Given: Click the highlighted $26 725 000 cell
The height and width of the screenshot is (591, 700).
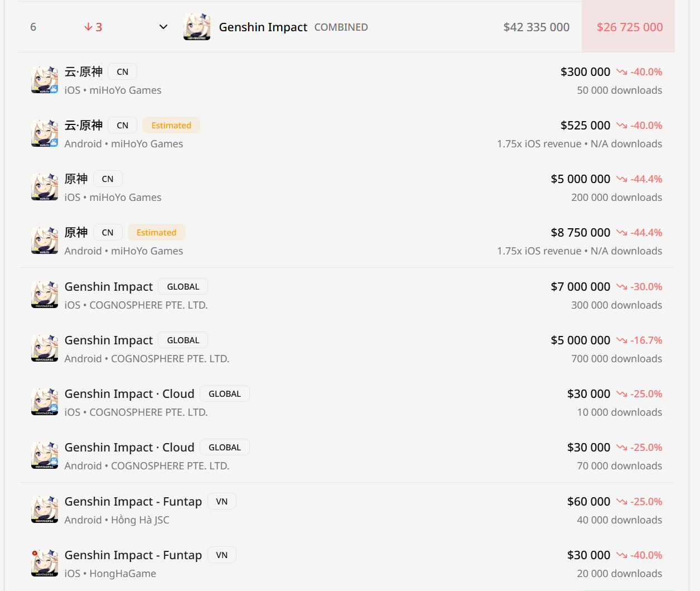Looking at the screenshot, I should (x=629, y=27).
